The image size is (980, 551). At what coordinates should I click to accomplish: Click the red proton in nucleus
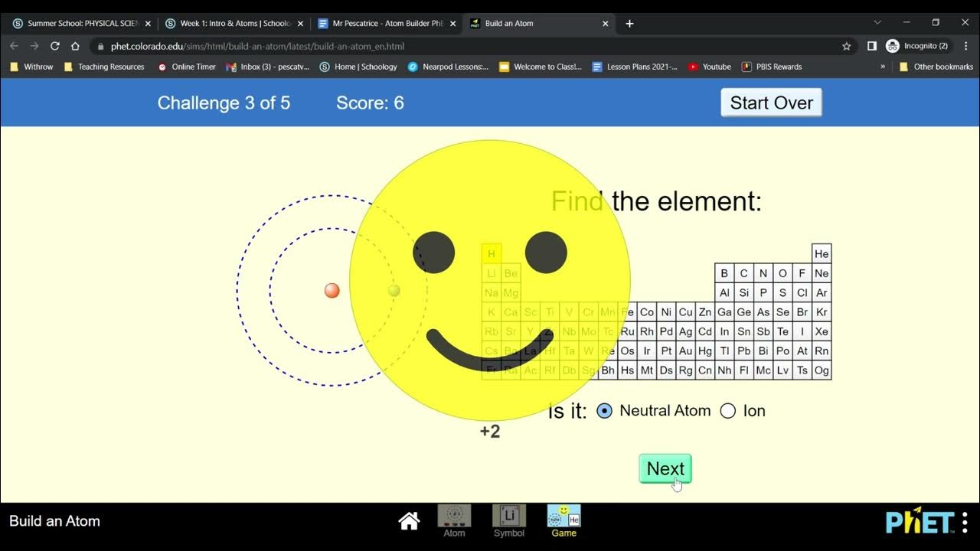click(332, 291)
